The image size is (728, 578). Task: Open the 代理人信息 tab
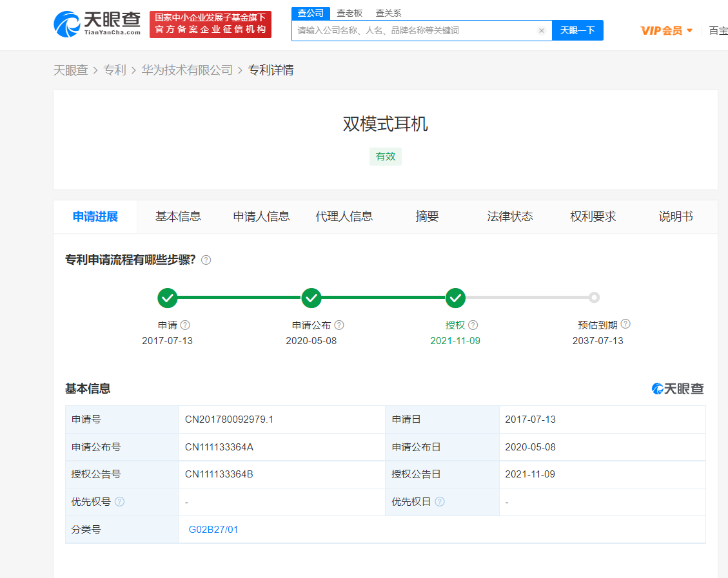coord(344,217)
